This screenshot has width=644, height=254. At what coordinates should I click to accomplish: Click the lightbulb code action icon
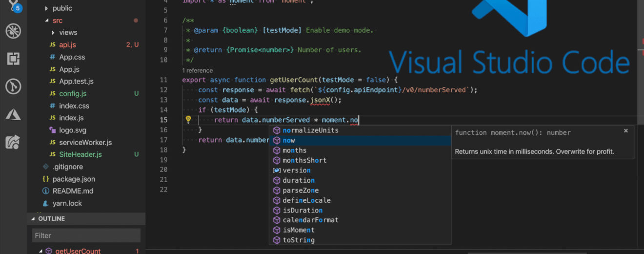pyautogui.click(x=188, y=120)
